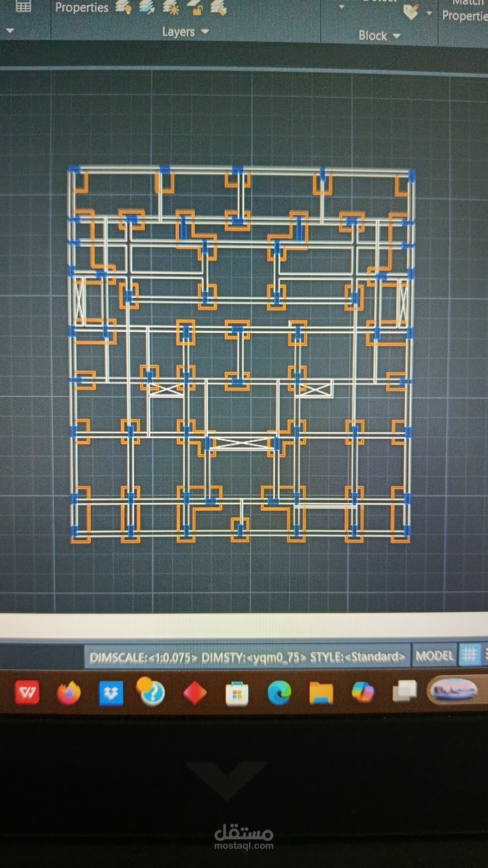Click the layer icon with paint brush
The image size is (488, 868).
[x=219, y=8]
